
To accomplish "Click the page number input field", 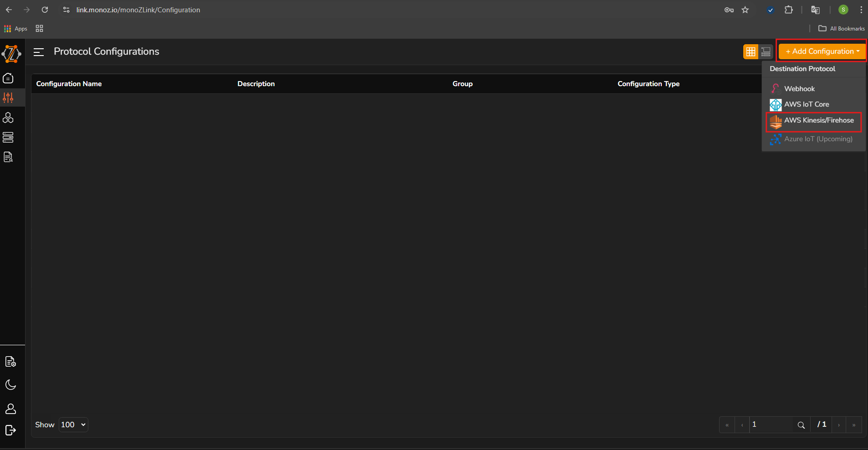I will pos(771,424).
